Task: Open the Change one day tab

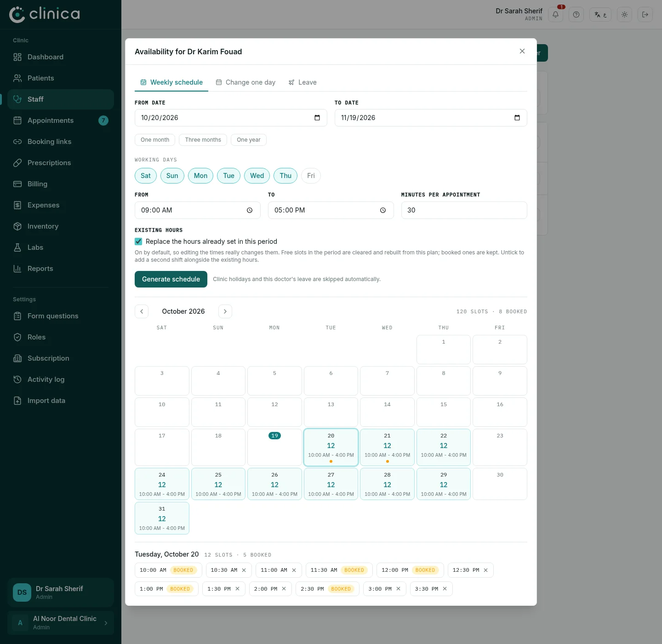Action: point(245,82)
